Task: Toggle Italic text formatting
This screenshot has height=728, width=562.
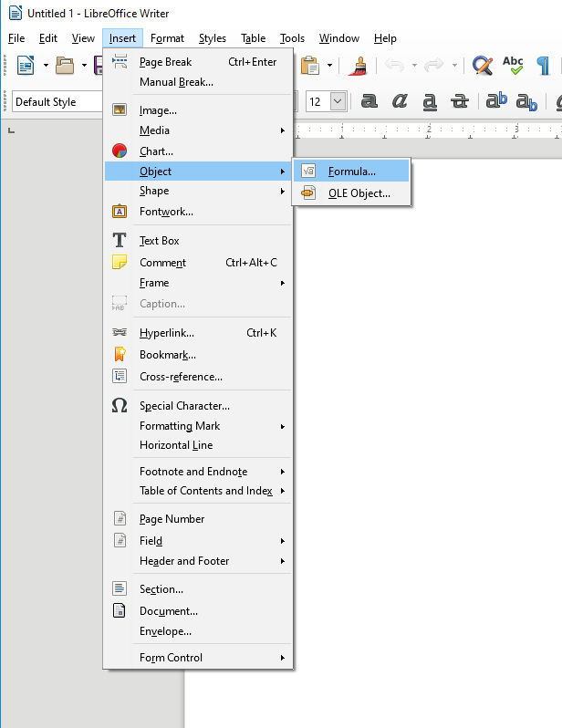Action: (x=400, y=100)
